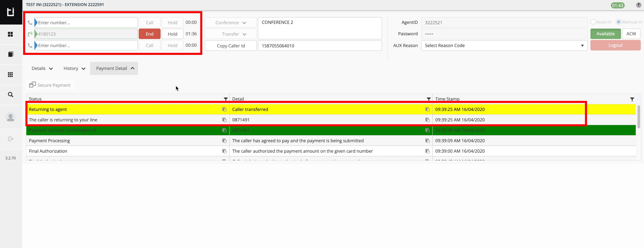Set agent status to Available

click(x=605, y=34)
